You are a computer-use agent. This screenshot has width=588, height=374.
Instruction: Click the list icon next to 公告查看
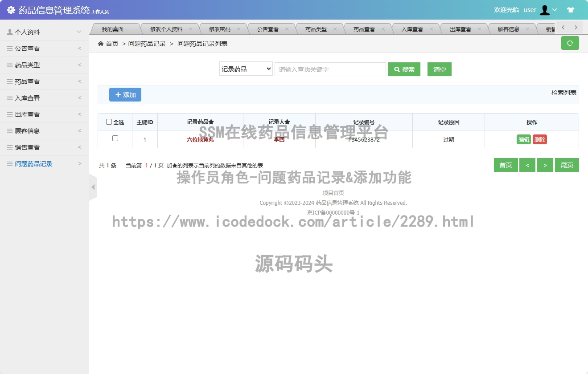(x=10, y=49)
